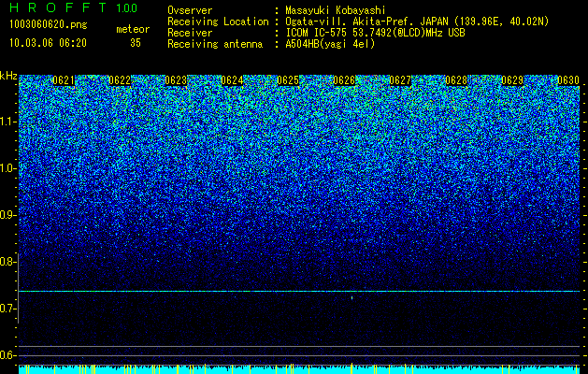This screenshot has height=374, width=588.
Task: Click the Ovserver field label
Action: (190, 10)
